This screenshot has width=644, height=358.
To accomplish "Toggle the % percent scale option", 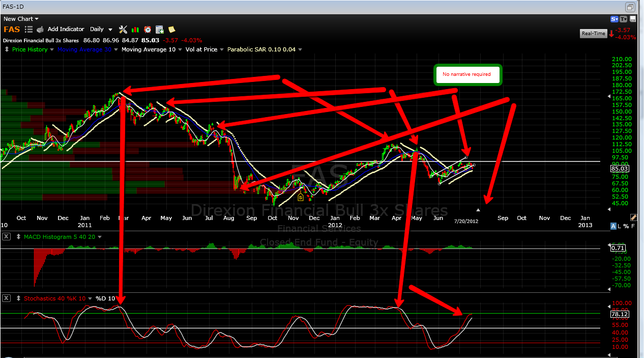I will tap(626, 226).
